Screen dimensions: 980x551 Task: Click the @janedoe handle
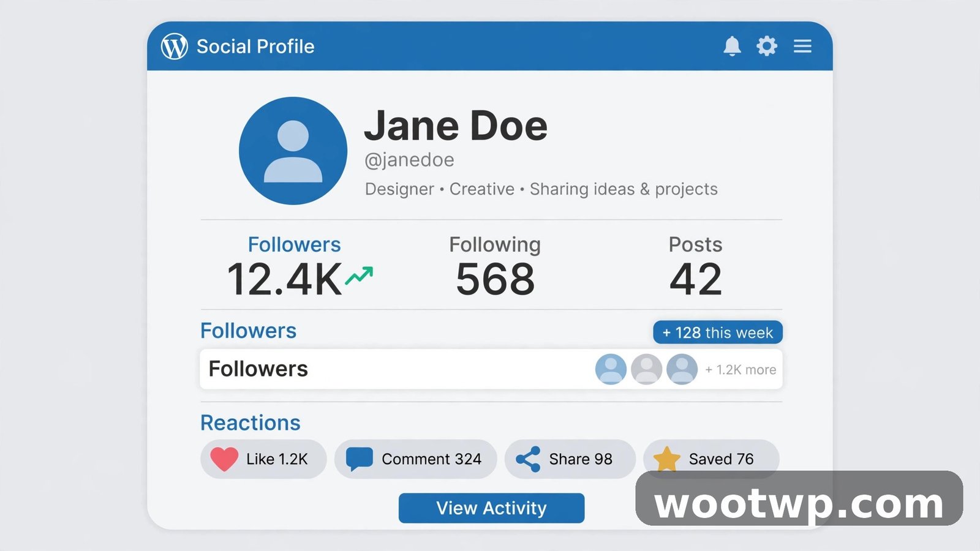click(x=409, y=160)
